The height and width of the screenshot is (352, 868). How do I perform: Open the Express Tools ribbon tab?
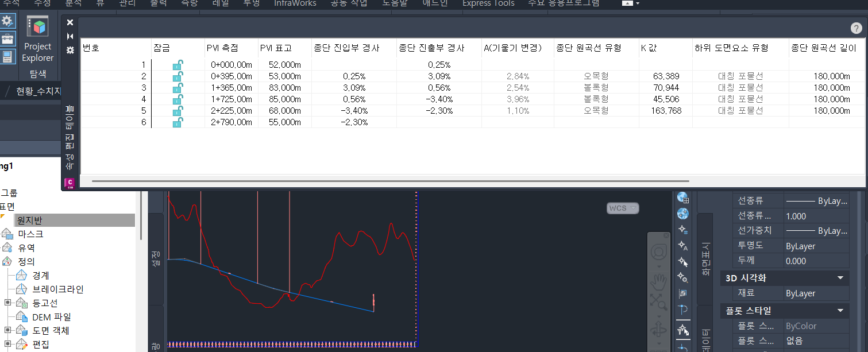[488, 3]
